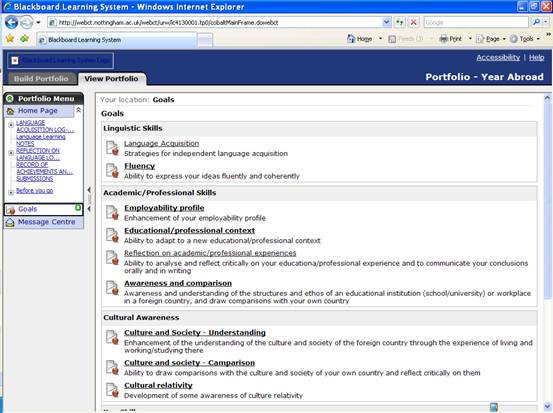Open the Language Learning NOTES link
This screenshot has height=413, width=553.
41,140
